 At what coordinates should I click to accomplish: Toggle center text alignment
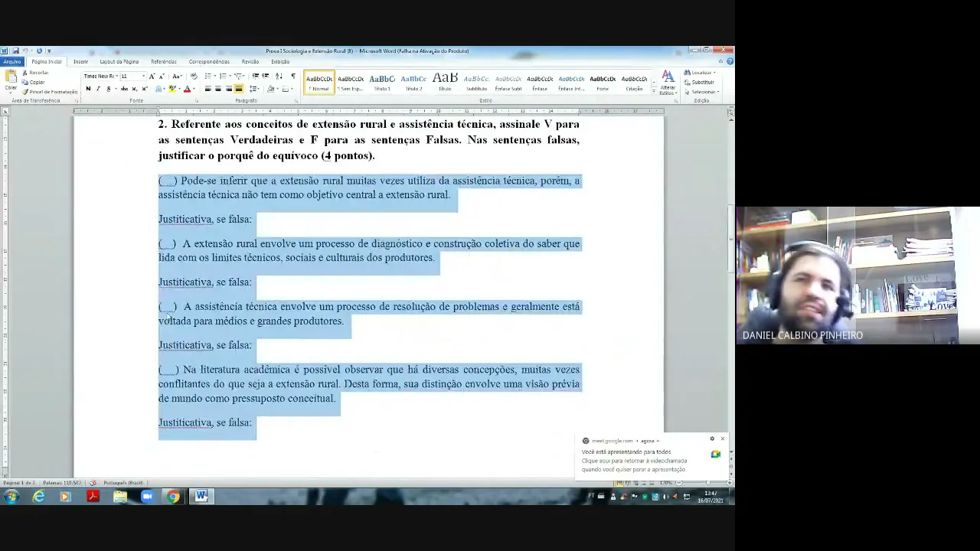click(x=218, y=89)
